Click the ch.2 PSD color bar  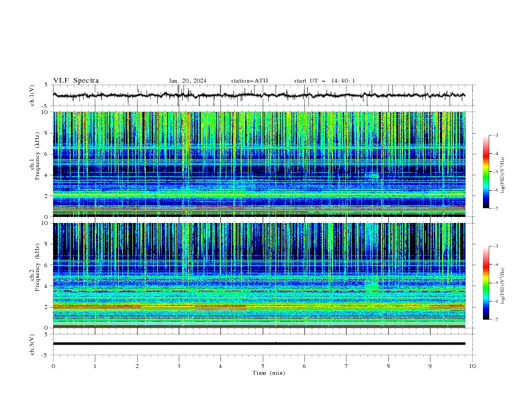click(x=486, y=283)
